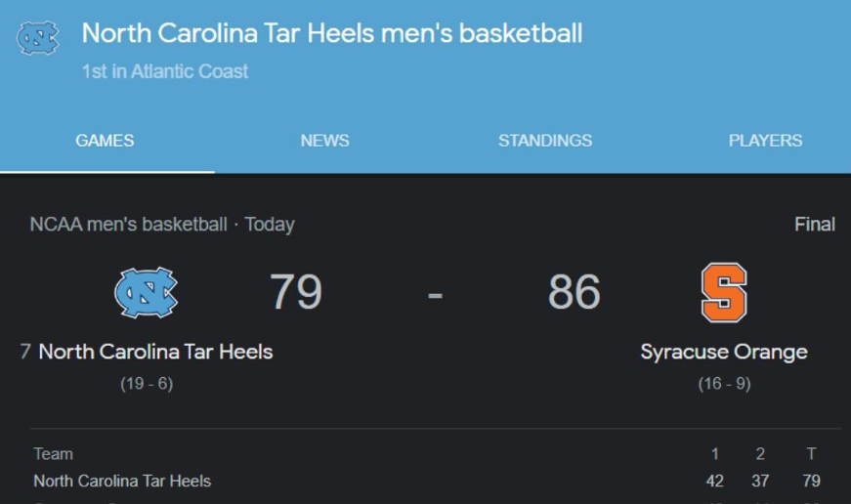Click the Tar Heels logo in header
This screenshot has height=504, width=851.
(38, 38)
